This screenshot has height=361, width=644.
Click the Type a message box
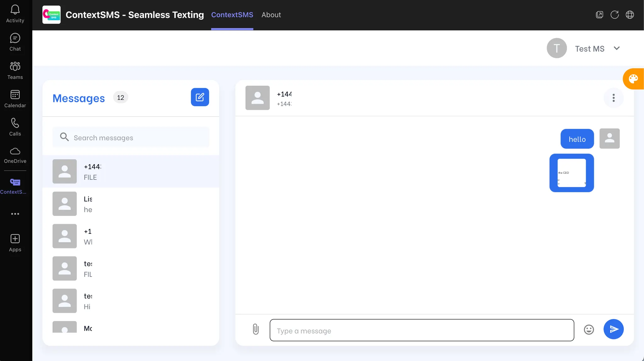[x=421, y=330]
